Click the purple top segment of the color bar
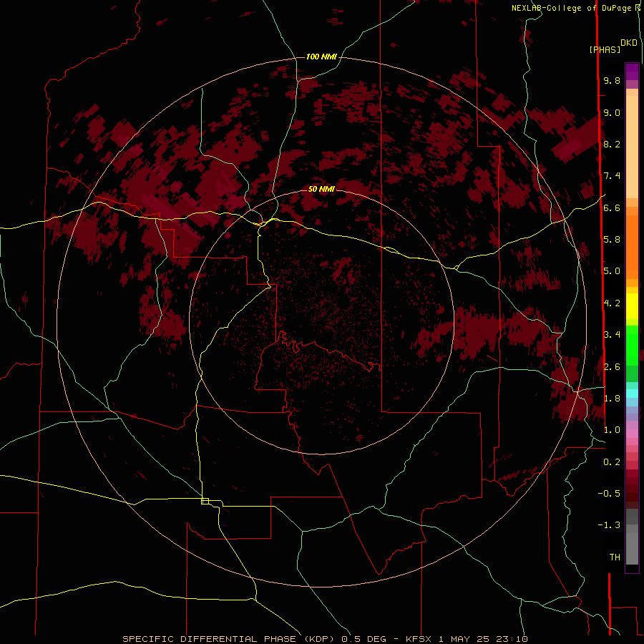This screenshot has height=644, width=644. point(632,72)
